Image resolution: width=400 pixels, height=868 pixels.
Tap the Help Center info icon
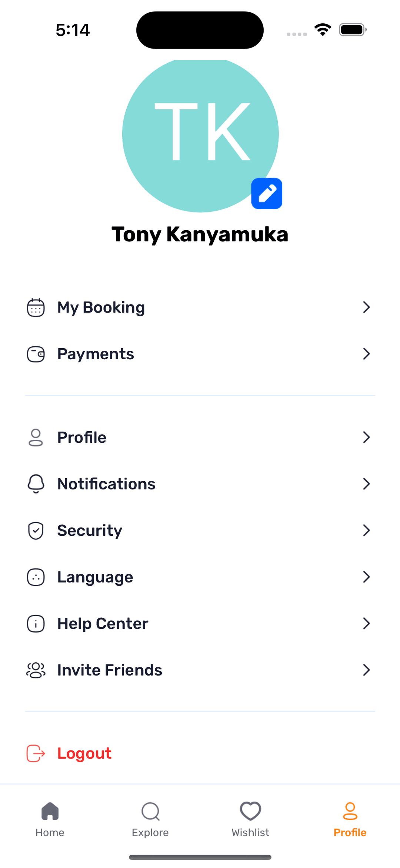pyautogui.click(x=36, y=624)
